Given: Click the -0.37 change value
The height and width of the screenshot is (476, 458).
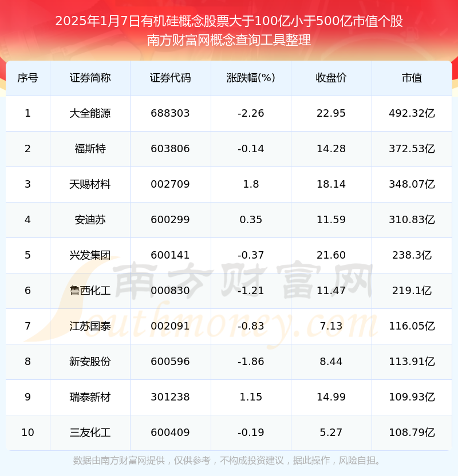Looking at the screenshot, I should coord(251,255).
